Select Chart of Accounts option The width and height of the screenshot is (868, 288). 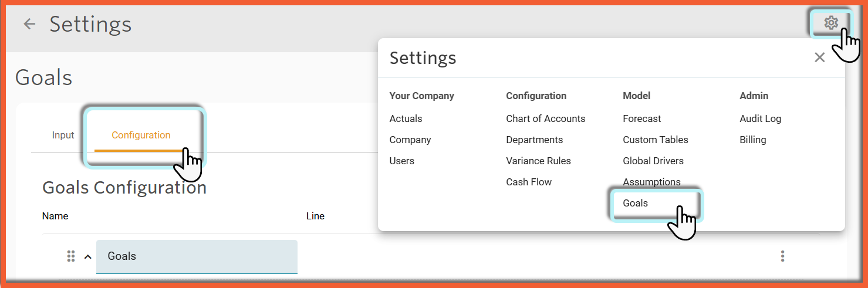point(546,118)
